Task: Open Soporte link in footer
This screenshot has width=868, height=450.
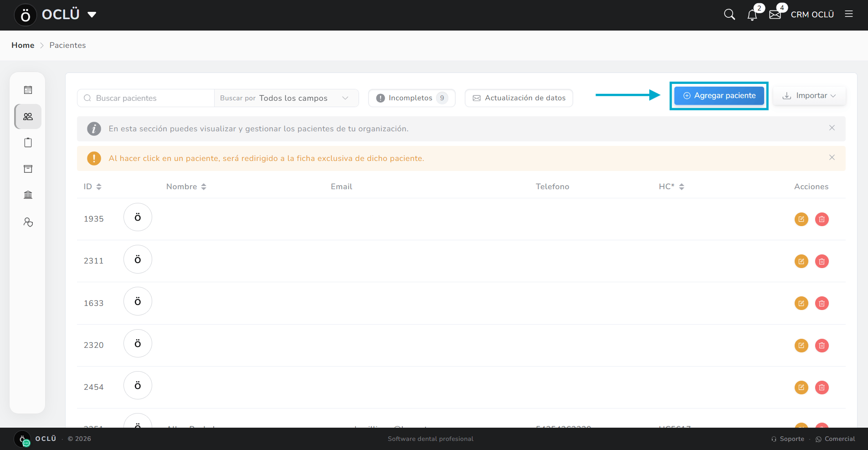Action: click(788, 439)
